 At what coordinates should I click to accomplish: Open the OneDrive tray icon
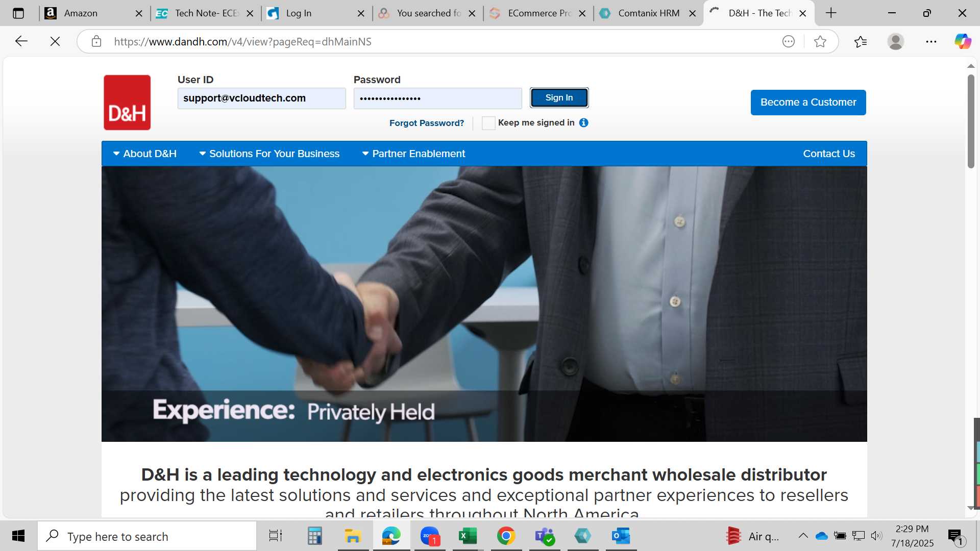pyautogui.click(x=821, y=536)
